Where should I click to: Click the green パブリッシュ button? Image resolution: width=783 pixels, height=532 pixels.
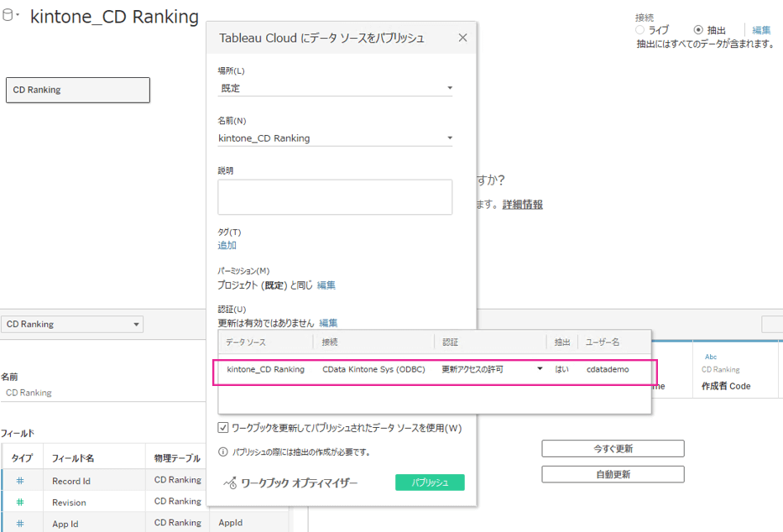[x=430, y=482]
